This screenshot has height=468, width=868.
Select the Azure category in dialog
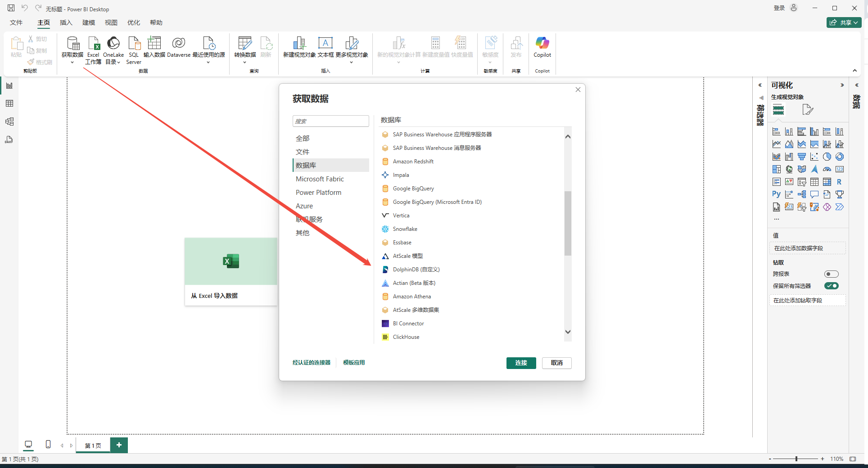(x=304, y=206)
